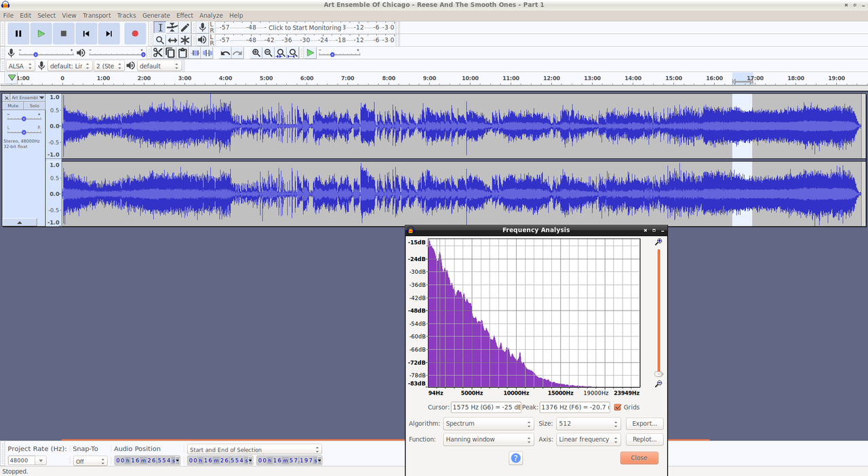Click the red Record button
Viewport: 868px width, 476px height.
(135, 33)
